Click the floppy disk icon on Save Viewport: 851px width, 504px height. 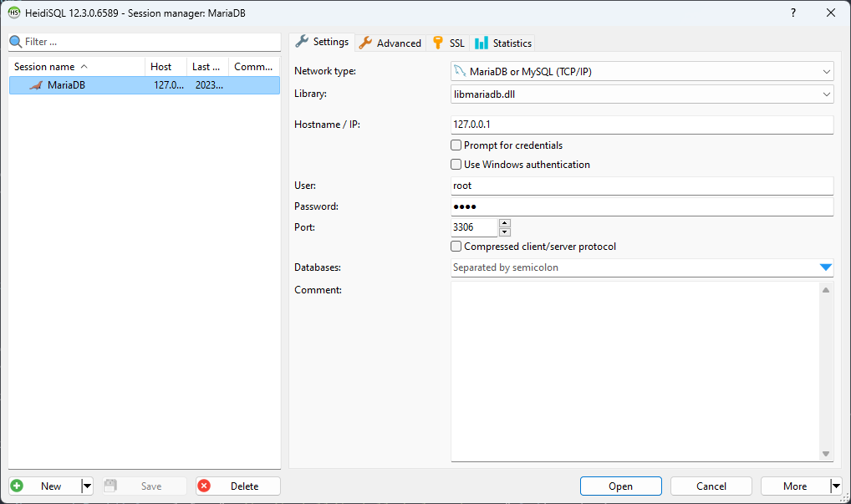click(x=110, y=486)
